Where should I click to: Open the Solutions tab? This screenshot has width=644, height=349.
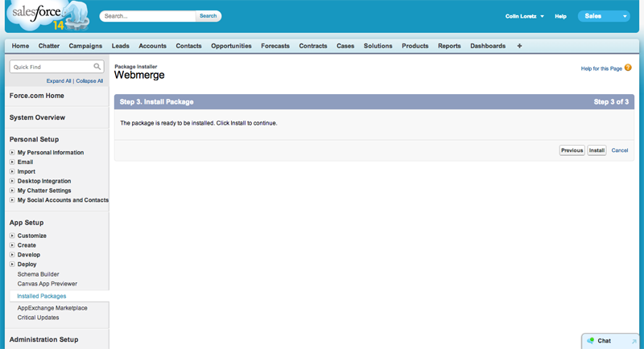tap(378, 46)
